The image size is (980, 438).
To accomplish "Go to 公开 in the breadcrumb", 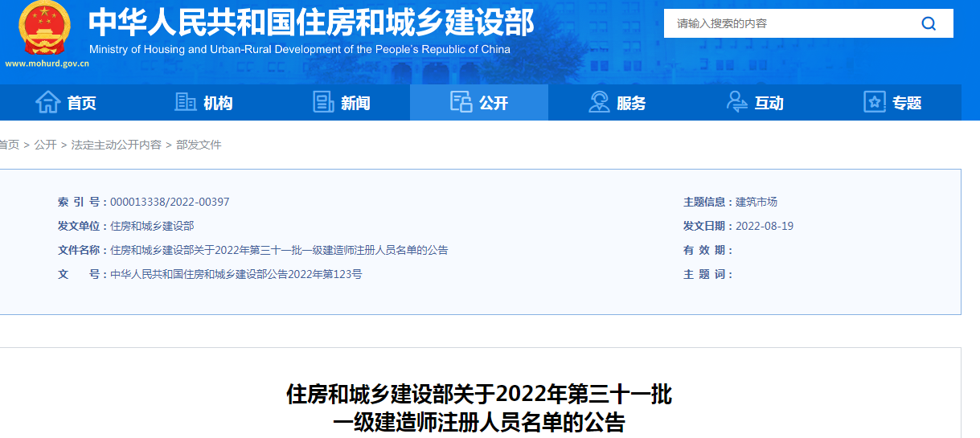I will [45, 145].
